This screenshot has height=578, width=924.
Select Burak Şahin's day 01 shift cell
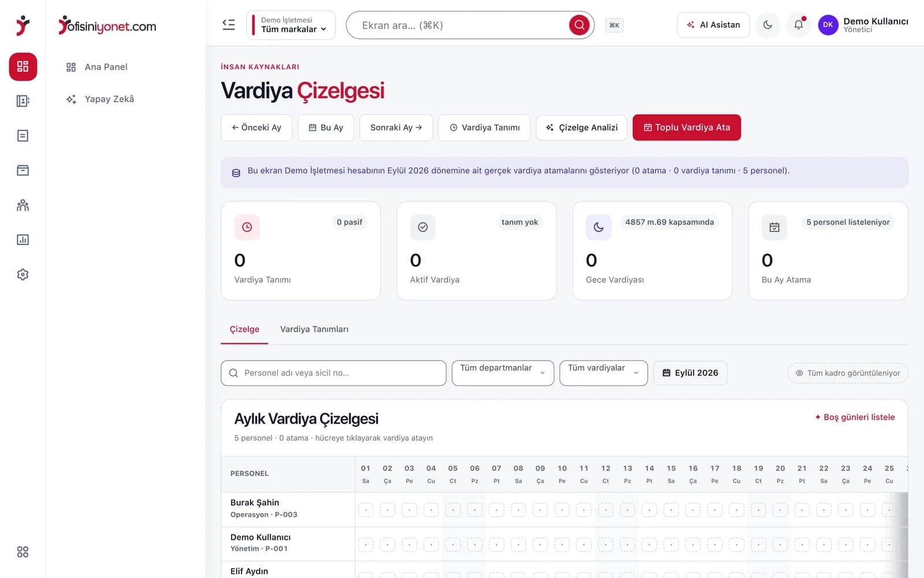[366, 510]
